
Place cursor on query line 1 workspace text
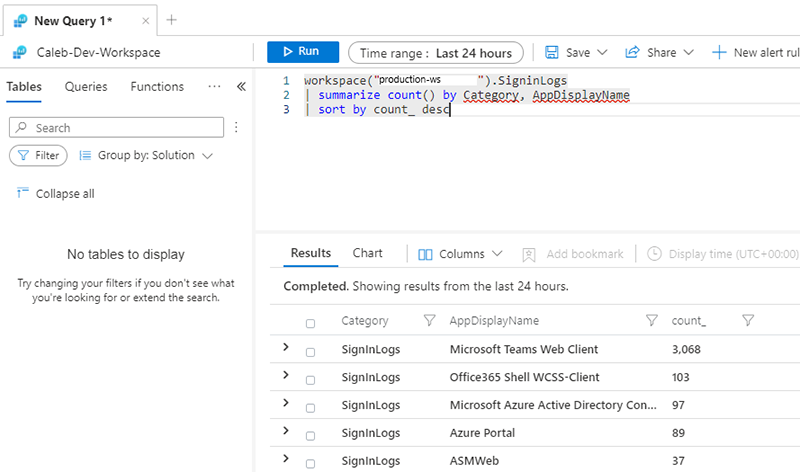point(335,81)
